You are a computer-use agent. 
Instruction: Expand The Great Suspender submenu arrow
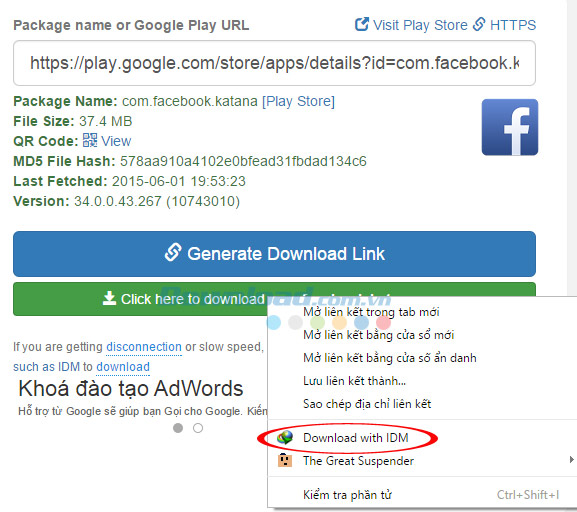571,459
